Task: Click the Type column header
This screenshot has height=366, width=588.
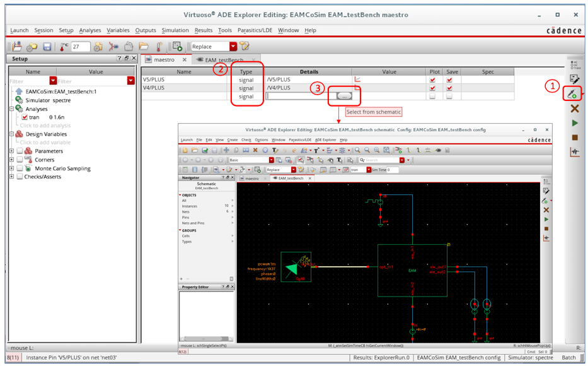Action: (246, 72)
